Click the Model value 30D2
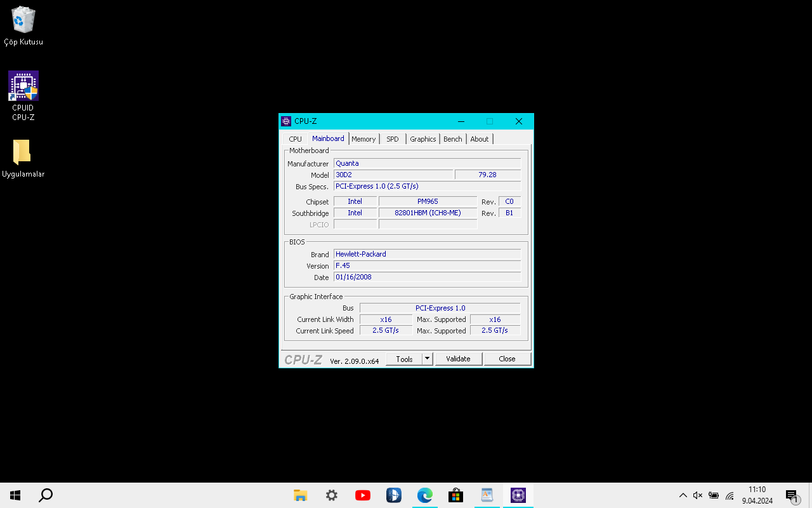Viewport: 812px width, 508px height. pyautogui.click(x=393, y=175)
